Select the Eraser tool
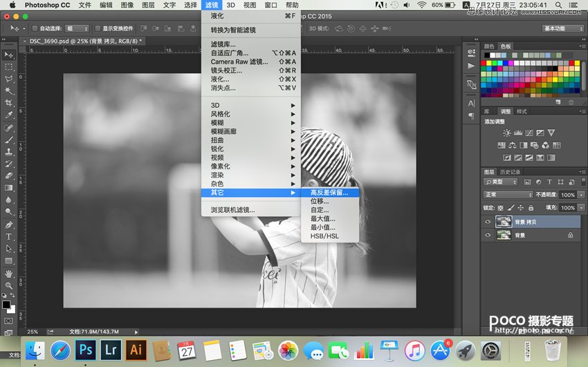 8,176
